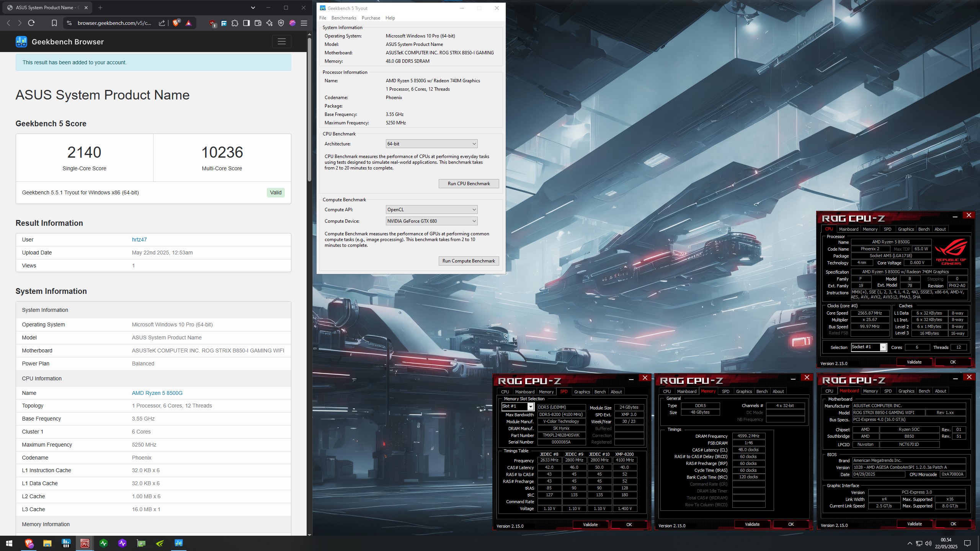The height and width of the screenshot is (551, 980).
Task: Open Brave Rewards triangle icon
Action: (188, 23)
